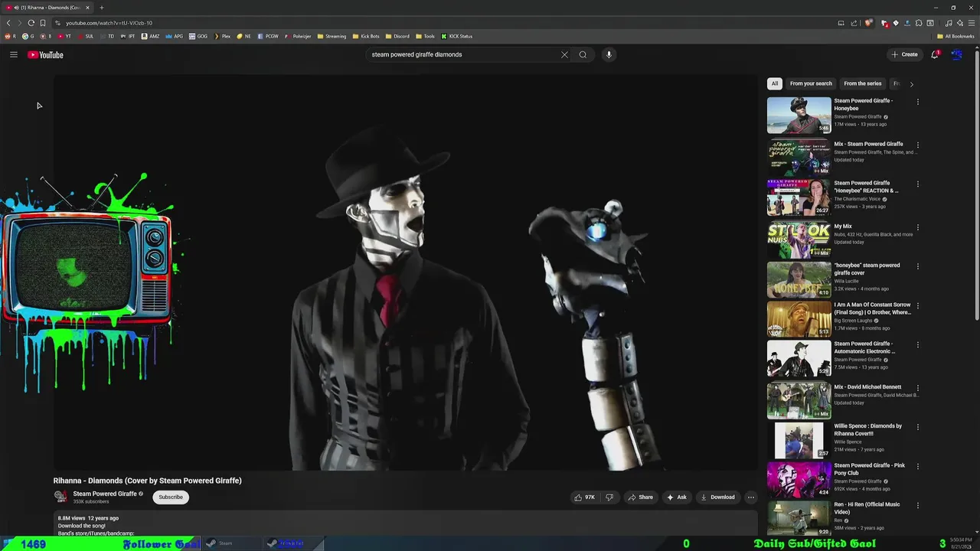Dislike the video
The width and height of the screenshot is (980, 551).
coord(609,497)
